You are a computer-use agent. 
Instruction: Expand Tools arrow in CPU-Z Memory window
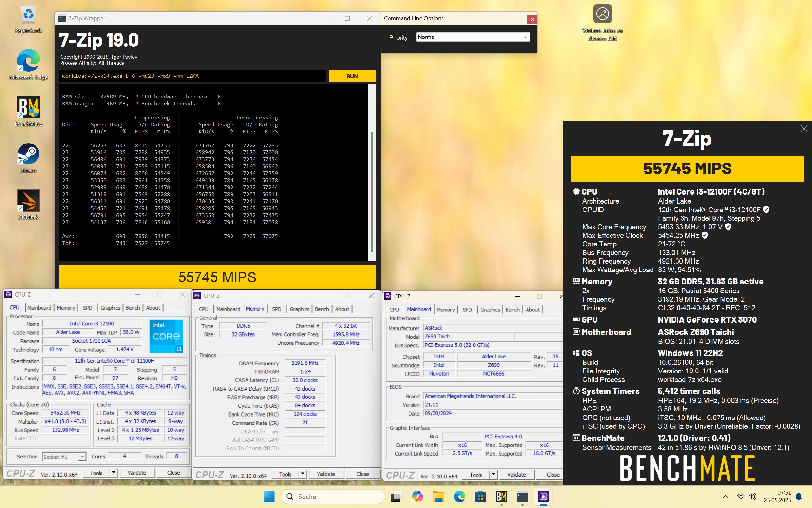(x=303, y=474)
